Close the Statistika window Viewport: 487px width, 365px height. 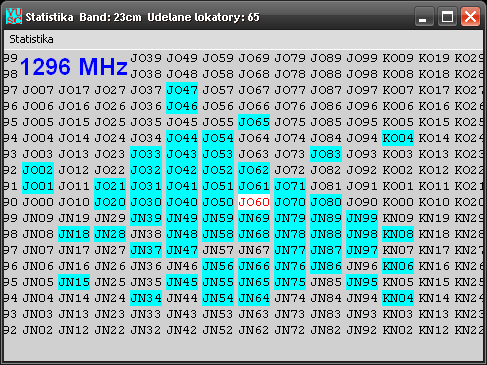[470, 16]
